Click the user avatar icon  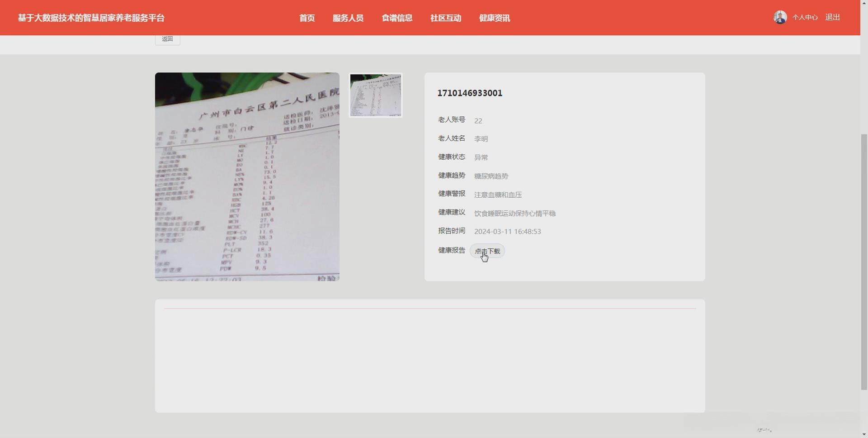click(780, 17)
